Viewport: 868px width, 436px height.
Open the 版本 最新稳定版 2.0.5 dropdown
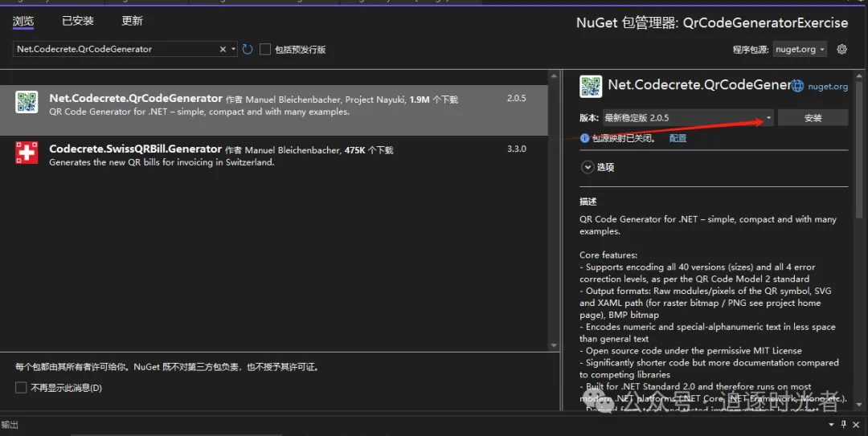[687, 118]
